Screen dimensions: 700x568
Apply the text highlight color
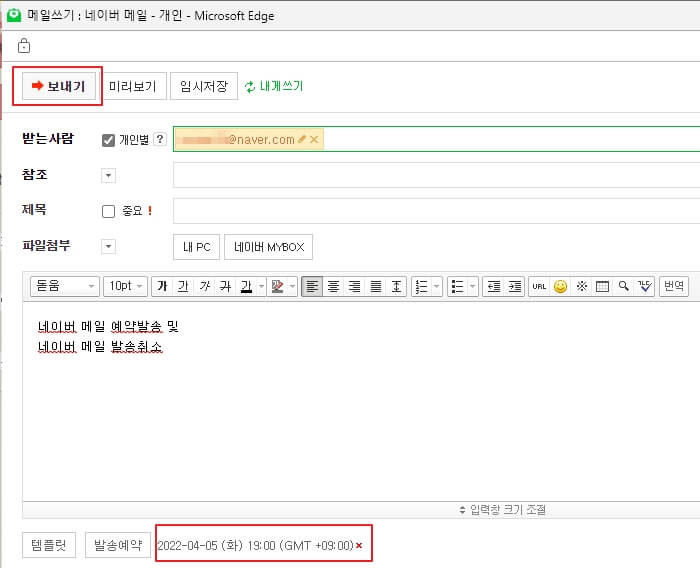point(278,286)
